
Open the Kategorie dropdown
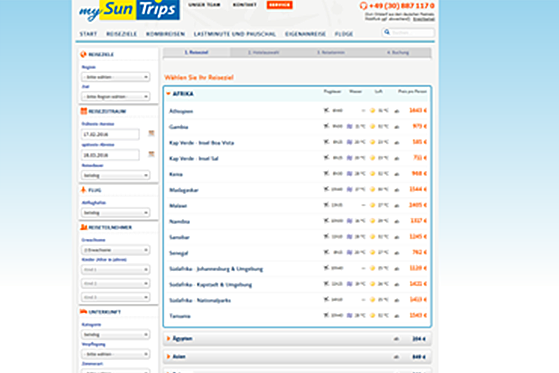click(116, 334)
